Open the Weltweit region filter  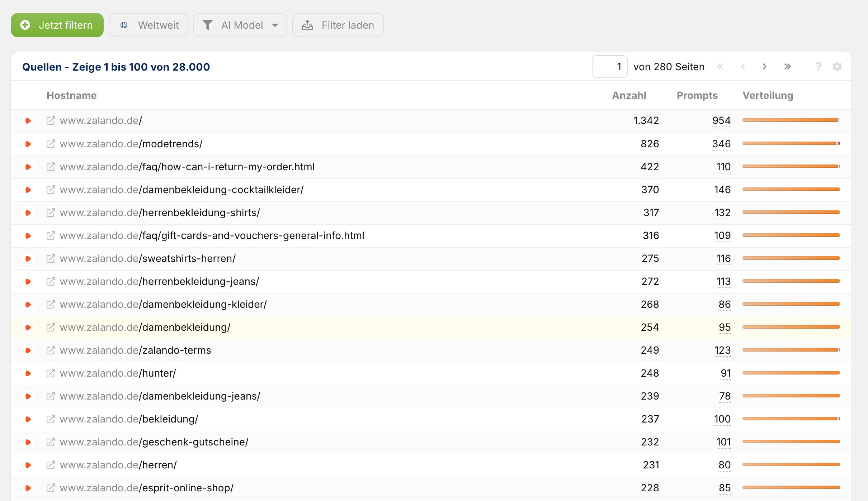tap(148, 25)
